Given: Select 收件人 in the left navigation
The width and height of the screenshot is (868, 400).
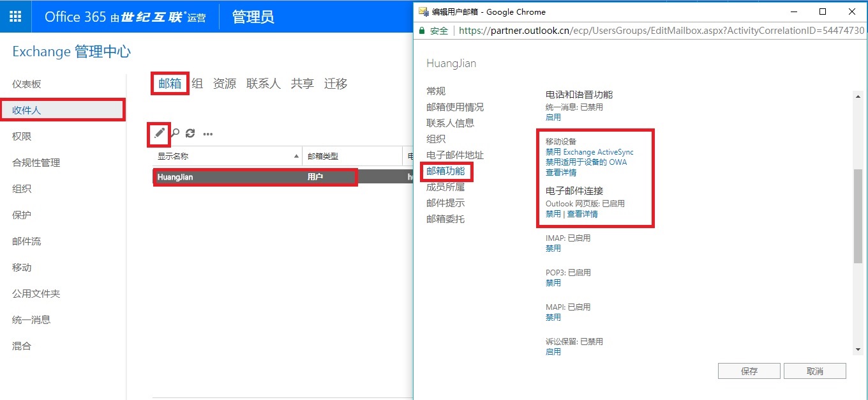Looking at the screenshot, I should pyautogui.click(x=62, y=110).
